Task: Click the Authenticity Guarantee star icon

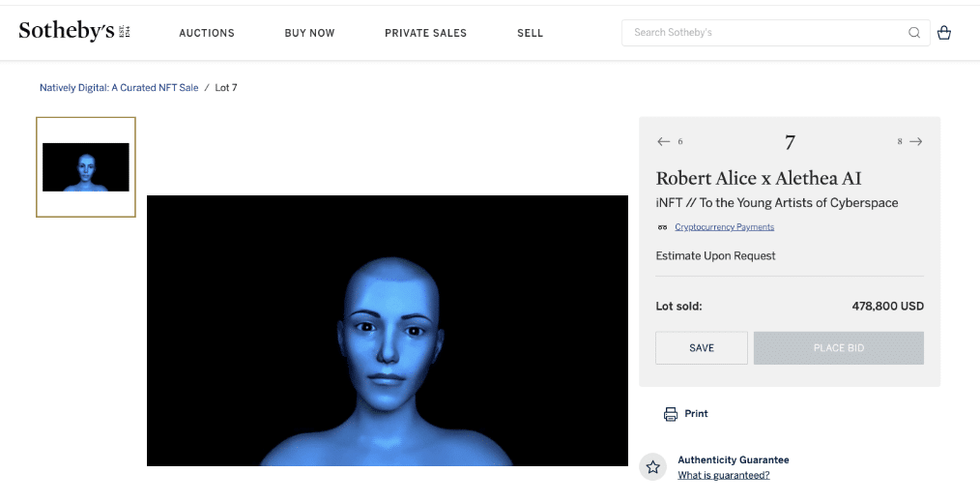Action: click(x=653, y=467)
